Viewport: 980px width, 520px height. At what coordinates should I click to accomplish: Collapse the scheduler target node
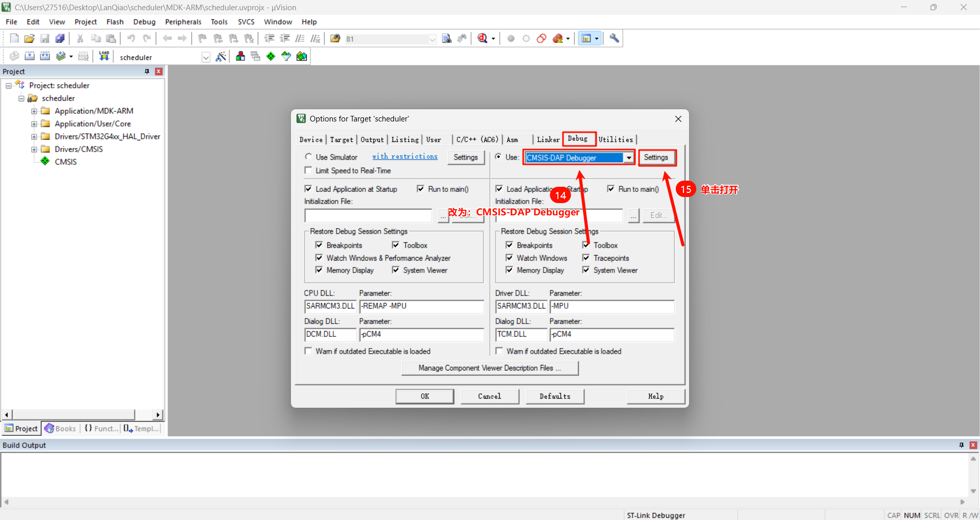(21, 98)
